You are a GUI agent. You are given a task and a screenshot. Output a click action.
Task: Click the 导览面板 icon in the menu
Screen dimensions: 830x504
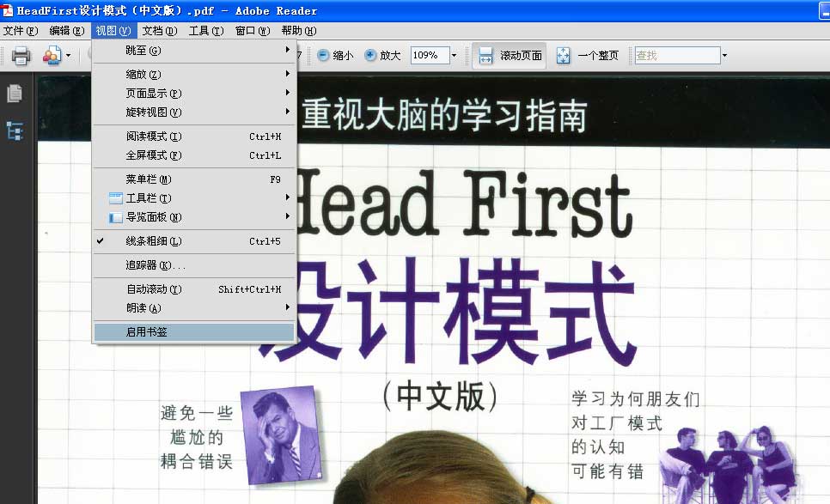tap(115, 217)
